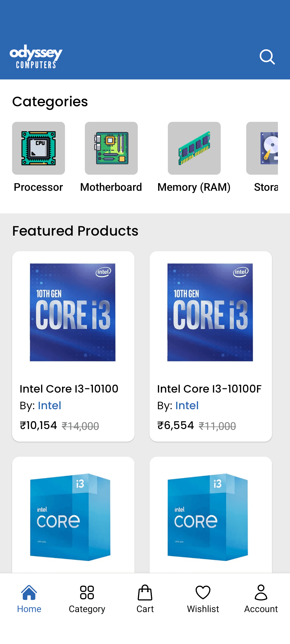Image resolution: width=290 pixels, height=644 pixels.
Task: Tap the Memory (RAM) category label
Action: tap(194, 187)
